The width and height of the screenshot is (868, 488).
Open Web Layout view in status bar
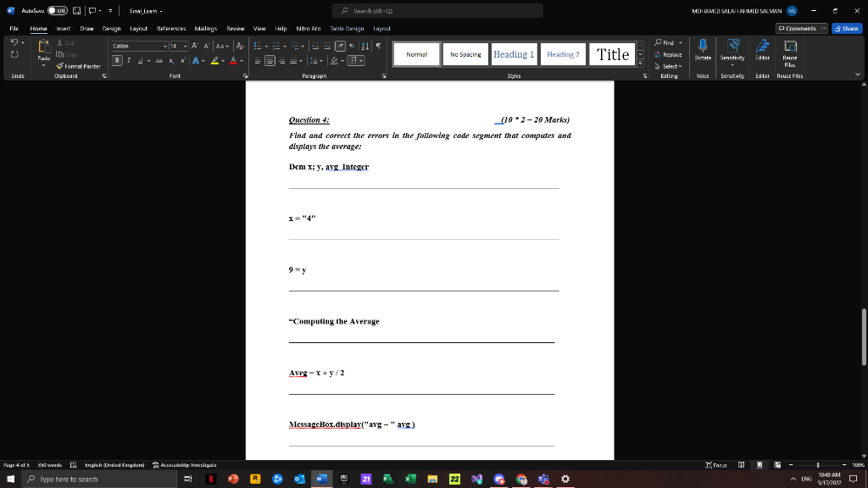tap(778, 465)
